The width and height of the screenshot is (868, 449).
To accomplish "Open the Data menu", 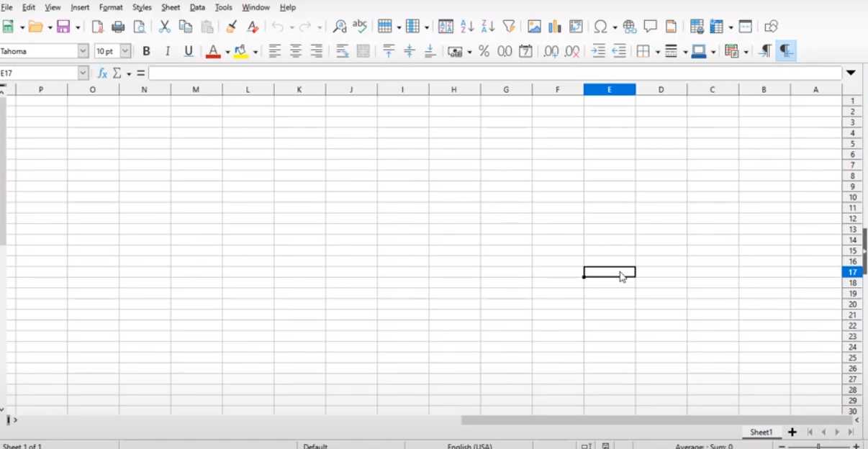I will coord(197,7).
